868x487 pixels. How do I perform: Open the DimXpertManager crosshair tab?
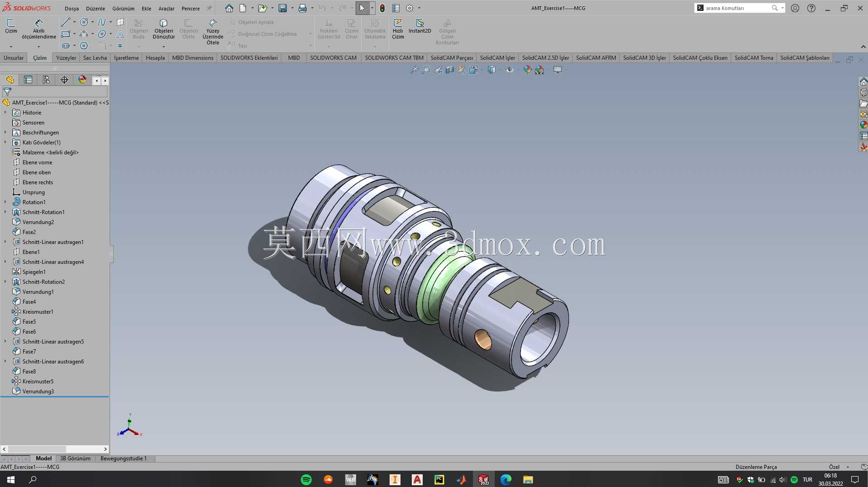point(64,80)
